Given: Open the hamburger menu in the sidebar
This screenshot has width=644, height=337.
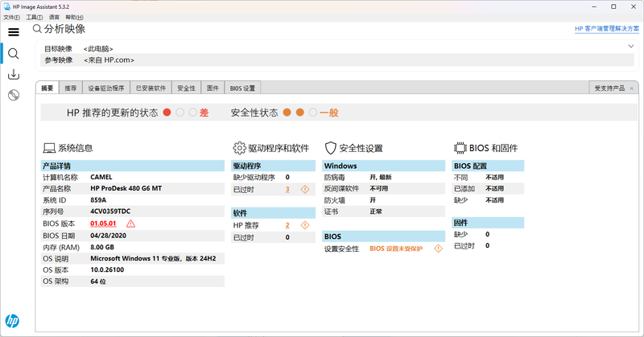Looking at the screenshot, I should [13, 32].
